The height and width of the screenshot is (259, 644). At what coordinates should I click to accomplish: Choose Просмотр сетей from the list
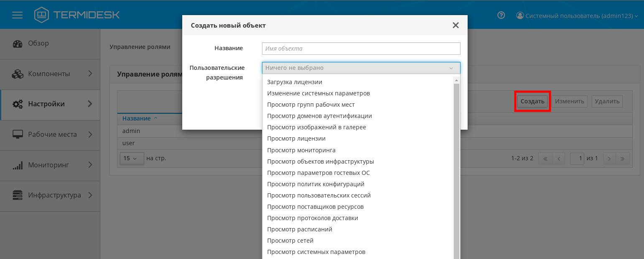(290, 241)
